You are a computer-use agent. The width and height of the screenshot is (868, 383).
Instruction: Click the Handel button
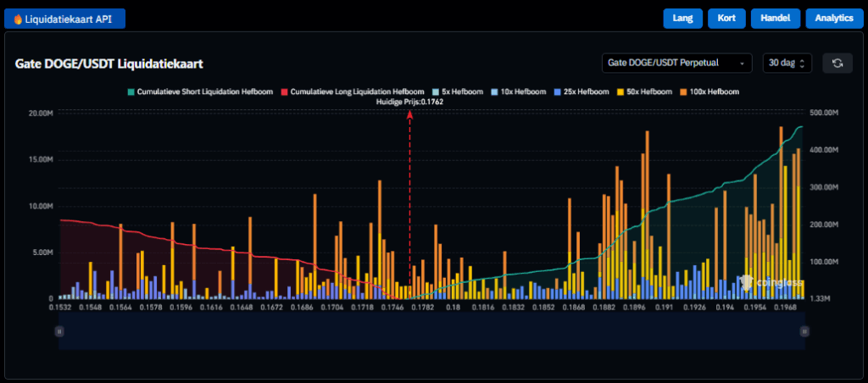(776, 18)
